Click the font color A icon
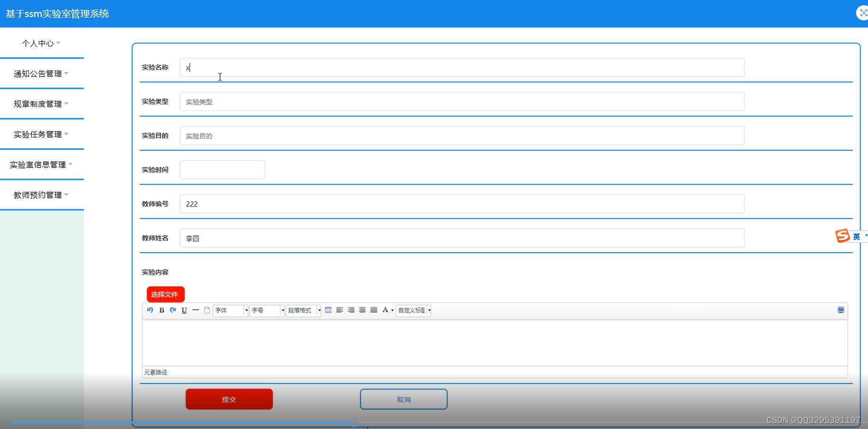868x429 pixels. (x=385, y=310)
